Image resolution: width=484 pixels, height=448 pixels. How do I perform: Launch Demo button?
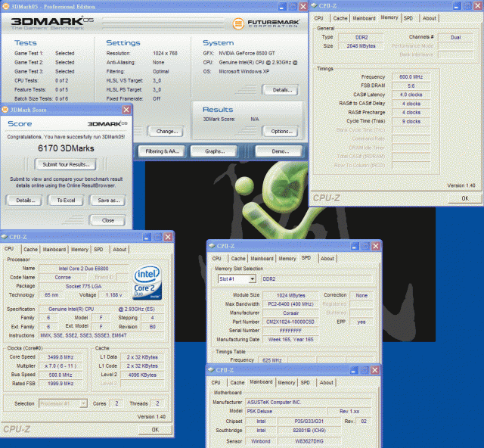[281, 151]
